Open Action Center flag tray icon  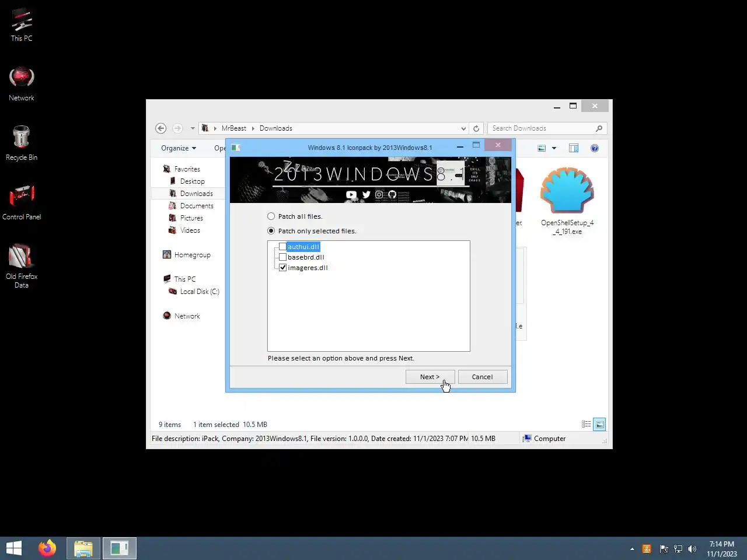(664, 549)
